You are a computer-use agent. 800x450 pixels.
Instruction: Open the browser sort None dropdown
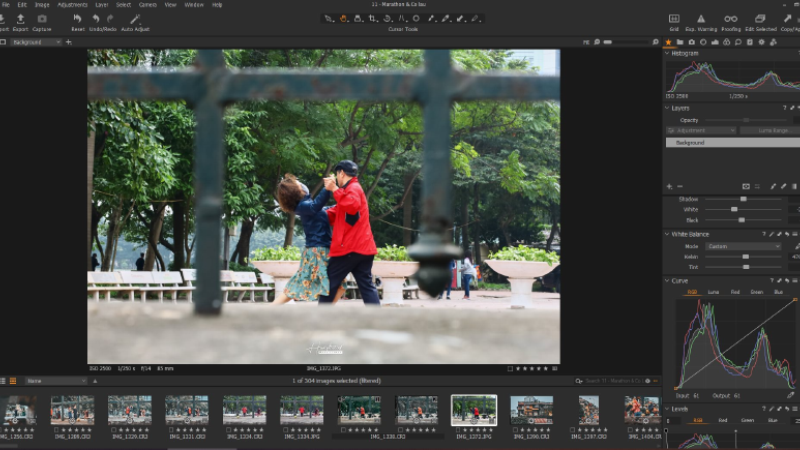tap(56, 381)
